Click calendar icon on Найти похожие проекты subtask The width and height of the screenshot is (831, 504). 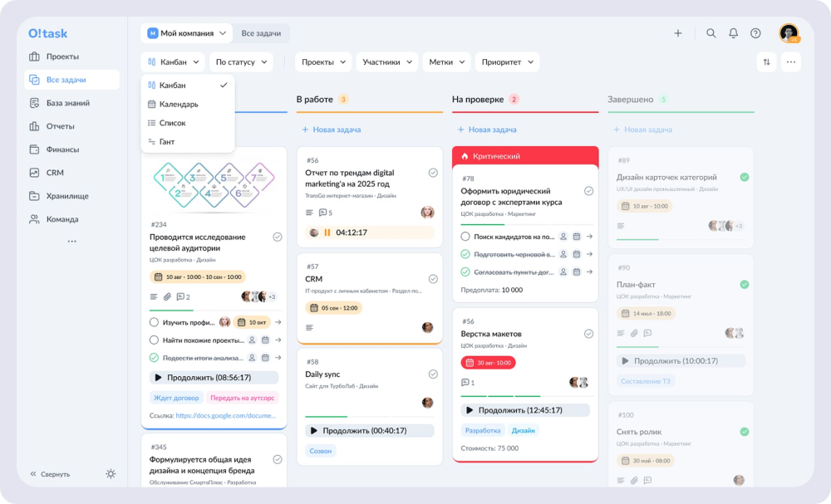click(x=265, y=340)
